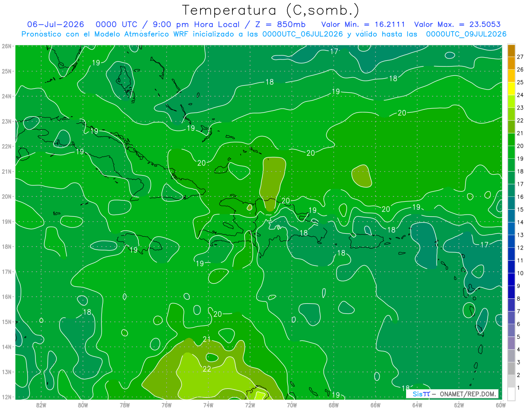The image size is (532, 411).
Task: Click the 16N latitude axis label
Action: pos(7,297)
